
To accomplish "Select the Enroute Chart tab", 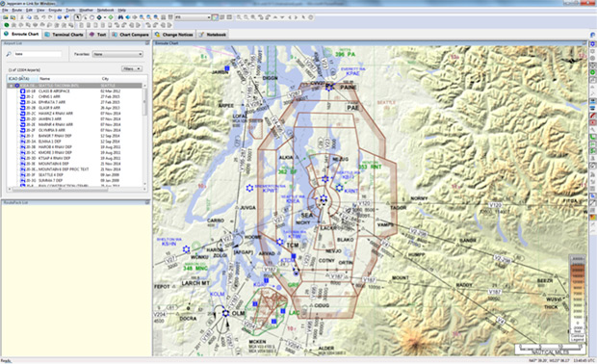I will [21, 34].
